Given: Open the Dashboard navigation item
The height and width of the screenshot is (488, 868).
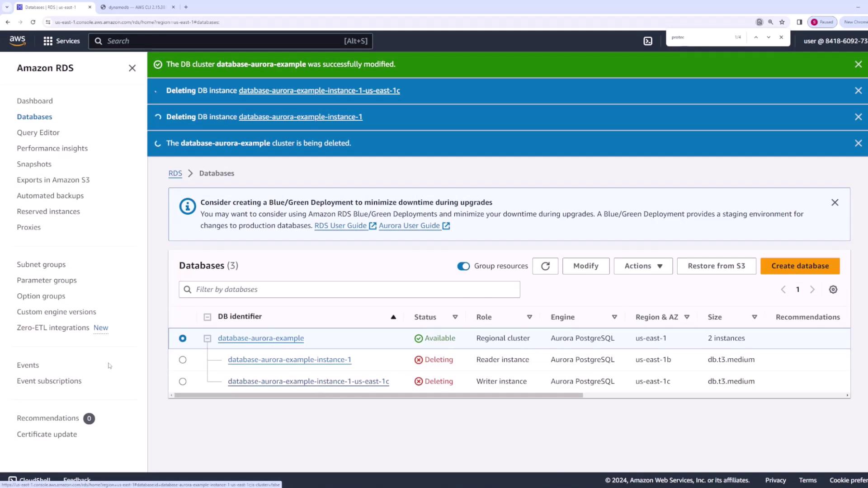Looking at the screenshot, I should (35, 101).
